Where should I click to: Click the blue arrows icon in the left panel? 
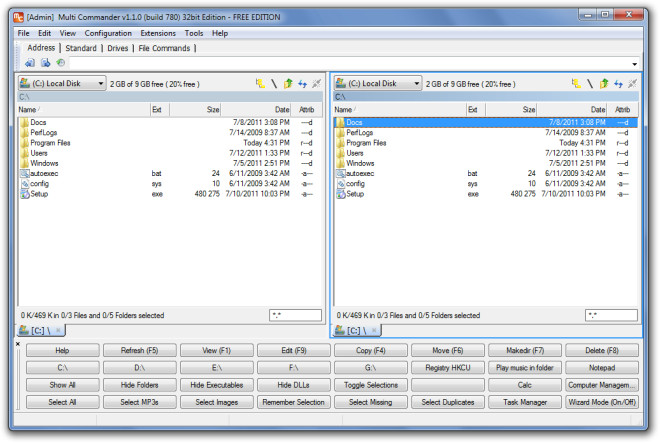tap(302, 83)
